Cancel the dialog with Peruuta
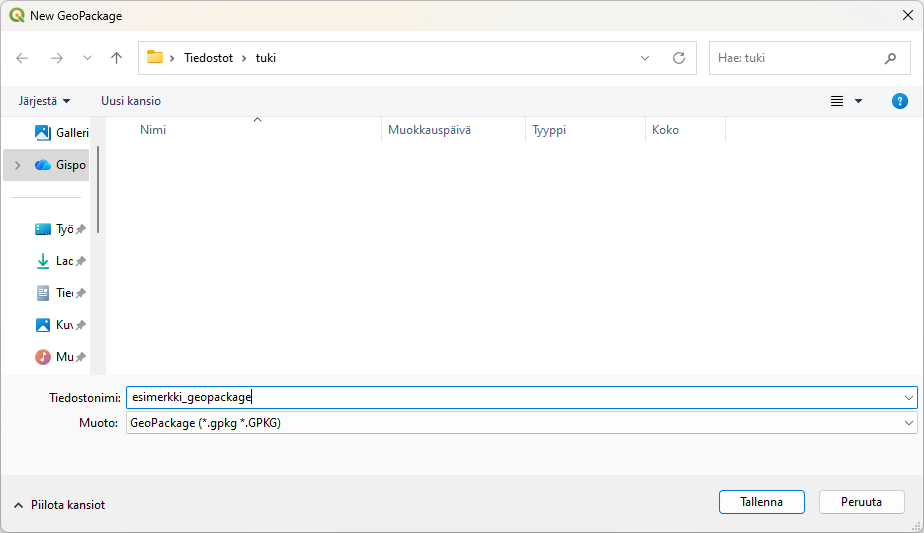 [862, 502]
